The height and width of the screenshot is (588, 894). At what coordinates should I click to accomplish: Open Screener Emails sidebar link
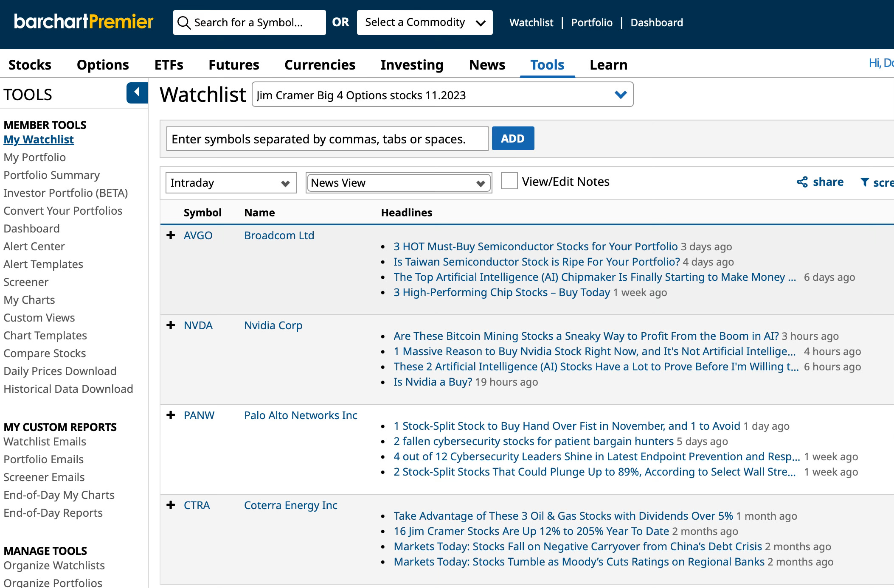[44, 477]
